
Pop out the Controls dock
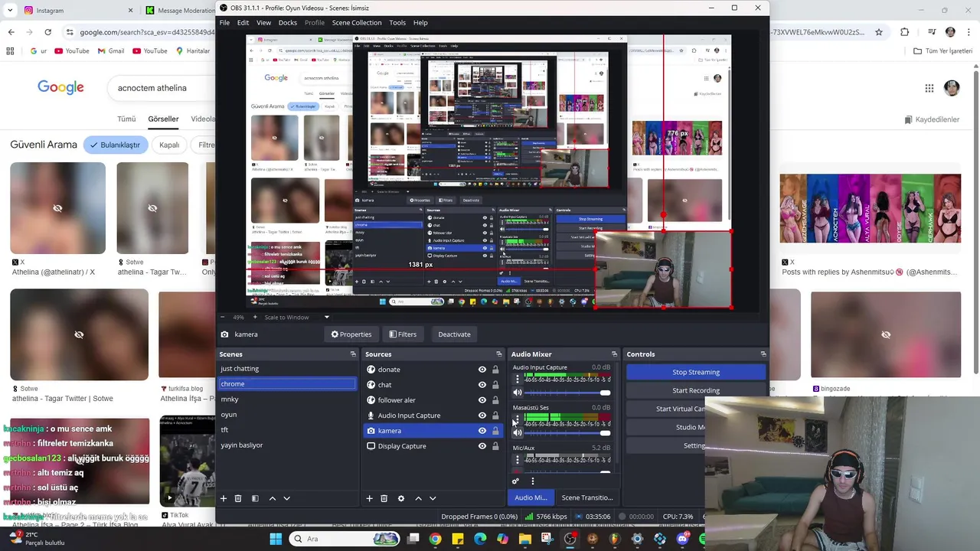[763, 354]
